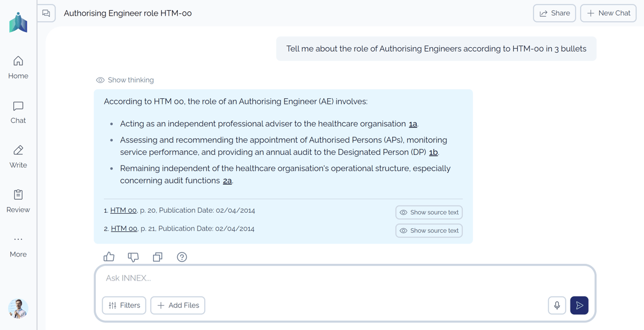This screenshot has height=330, width=644.
Task: Toggle Show thinking above the response
Action: tap(125, 80)
